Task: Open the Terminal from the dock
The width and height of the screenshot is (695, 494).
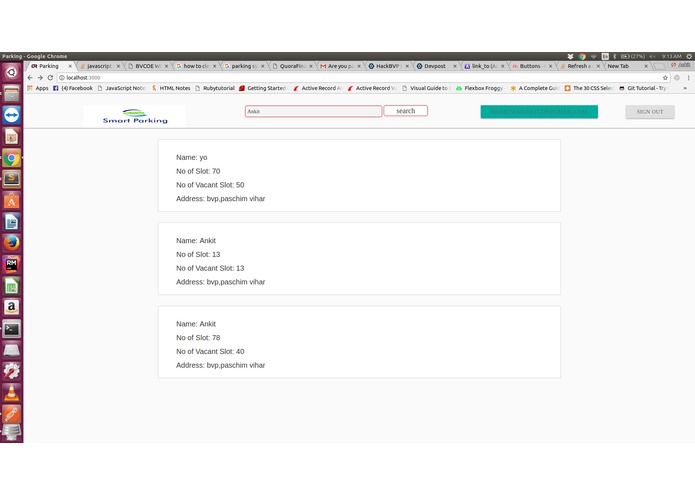Action: (12, 329)
